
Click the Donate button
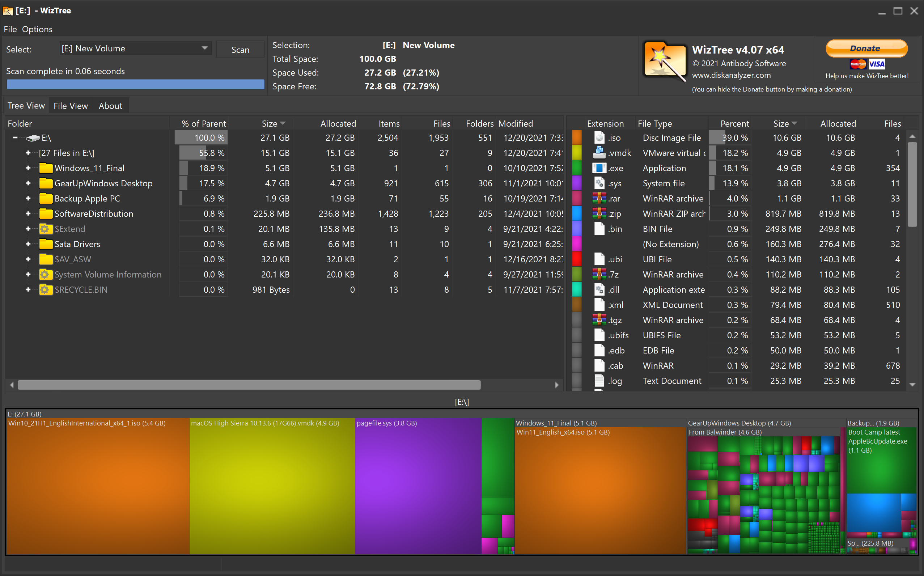click(x=866, y=48)
